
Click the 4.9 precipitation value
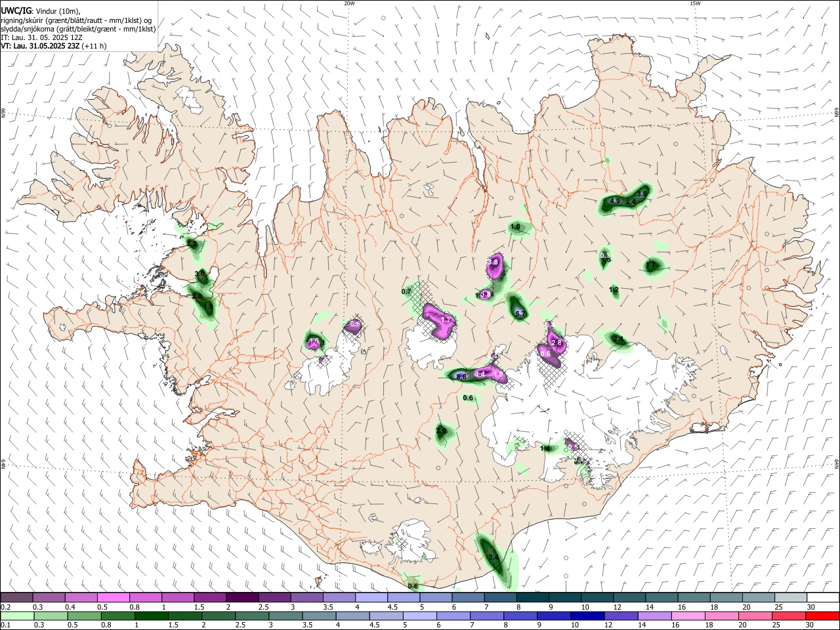coord(615,201)
